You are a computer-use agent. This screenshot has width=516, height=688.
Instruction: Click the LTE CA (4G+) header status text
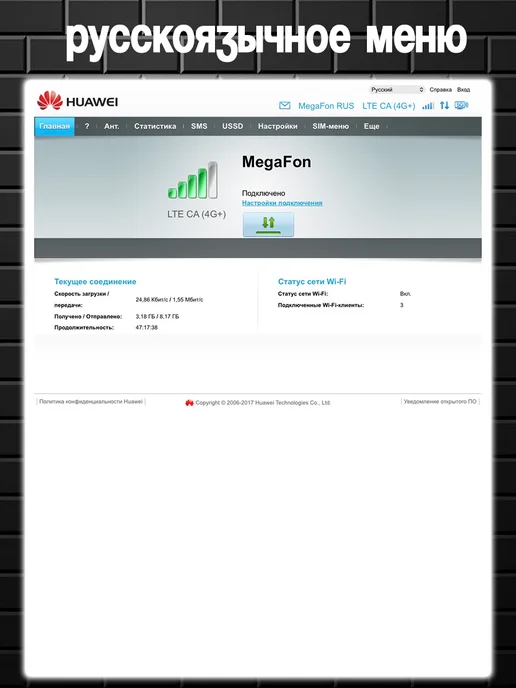click(389, 106)
